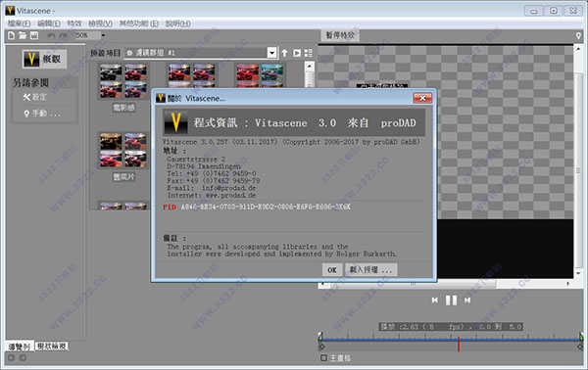The image size is (588, 370).
Task: Click the pin icon at preview top-right
Action: (578, 36)
